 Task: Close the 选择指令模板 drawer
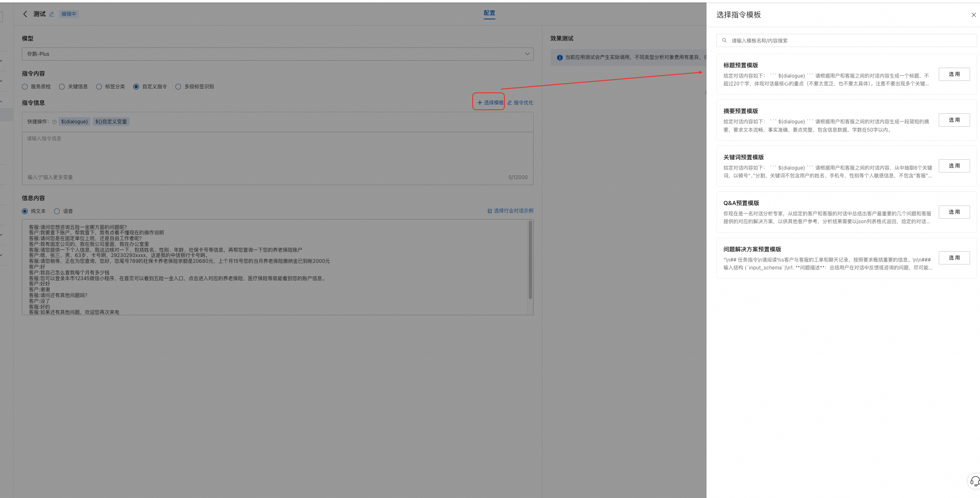pos(973,15)
